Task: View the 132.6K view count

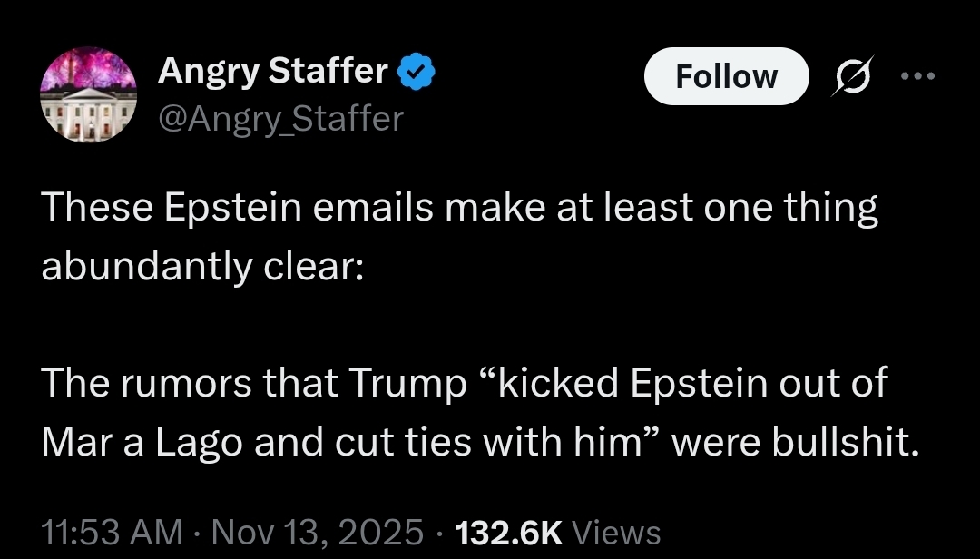Action: tap(509, 533)
